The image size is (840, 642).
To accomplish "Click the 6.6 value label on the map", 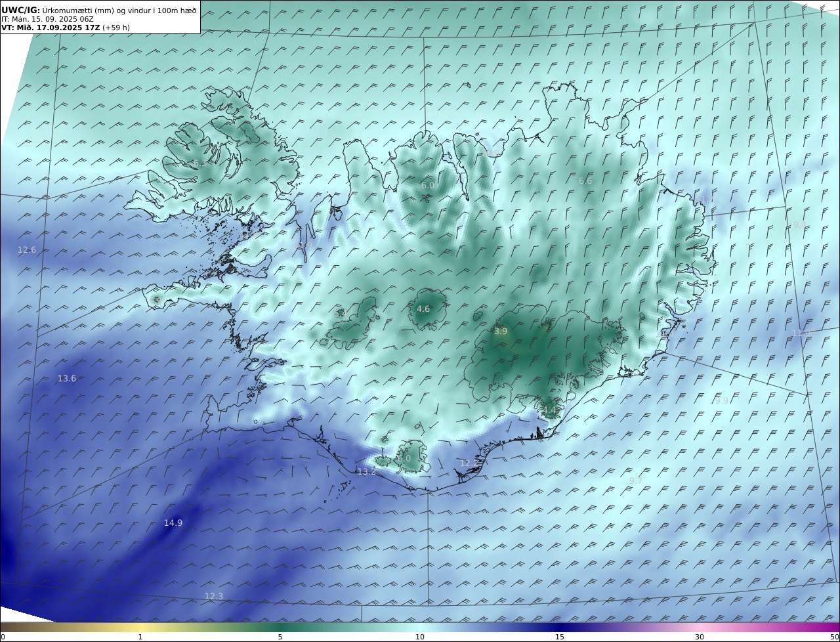I will click(x=585, y=181).
